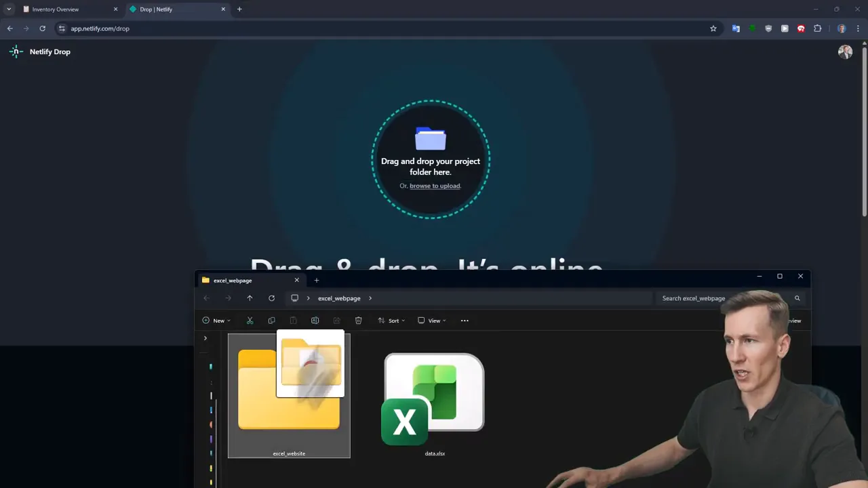Select the Copy icon in the toolbar
This screenshot has height=488, width=868.
pyautogui.click(x=271, y=320)
